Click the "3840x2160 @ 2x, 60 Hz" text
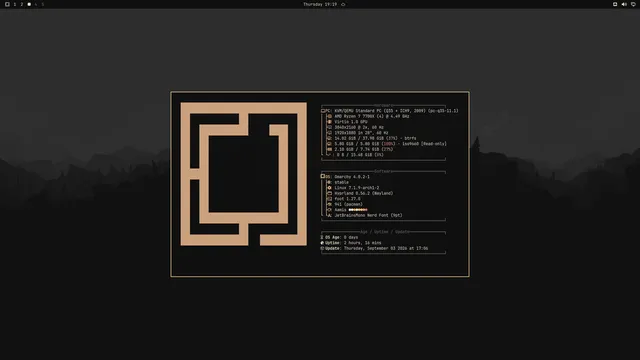 [x=359, y=127]
